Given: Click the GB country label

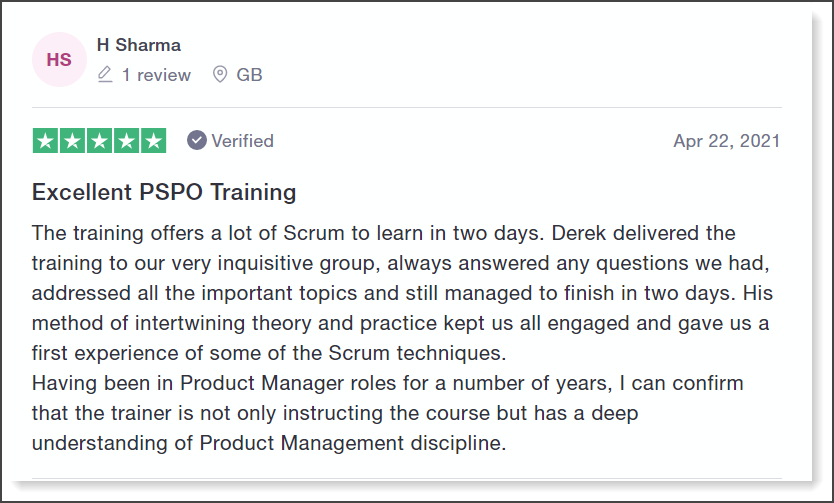Looking at the screenshot, I should pyautogui.click(x=249, y=75).
